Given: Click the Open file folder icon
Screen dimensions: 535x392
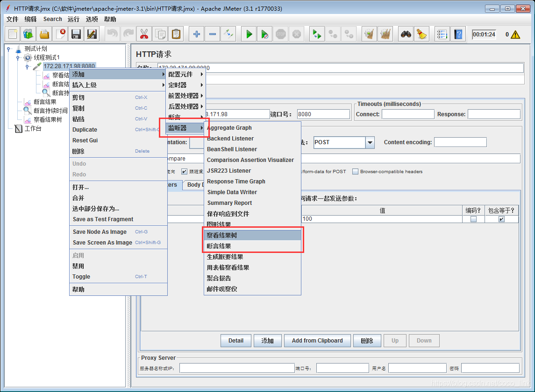Looking at the screenshot, I should pyautogui.click(x=44, y=34).
